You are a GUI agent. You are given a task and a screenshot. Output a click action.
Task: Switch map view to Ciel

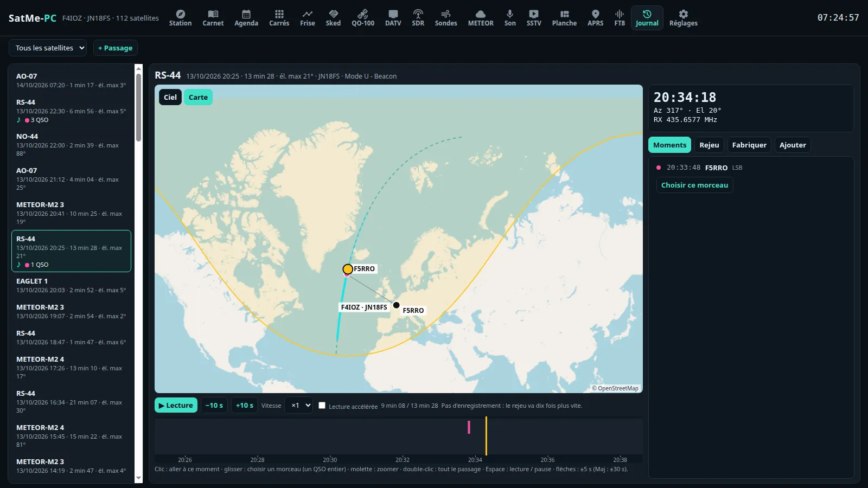[170, 97]
